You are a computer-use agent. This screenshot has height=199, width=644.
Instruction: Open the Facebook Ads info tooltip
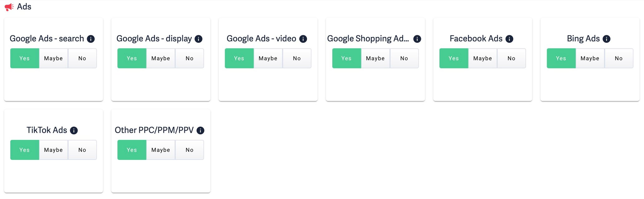click(x=510, y=39)
